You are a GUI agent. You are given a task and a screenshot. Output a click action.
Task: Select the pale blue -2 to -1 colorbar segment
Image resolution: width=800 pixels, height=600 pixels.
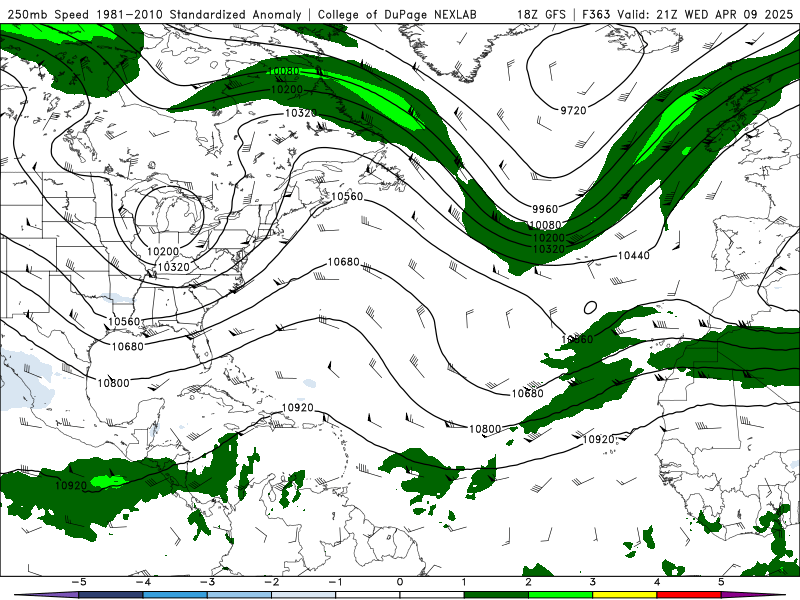point(304,595)
